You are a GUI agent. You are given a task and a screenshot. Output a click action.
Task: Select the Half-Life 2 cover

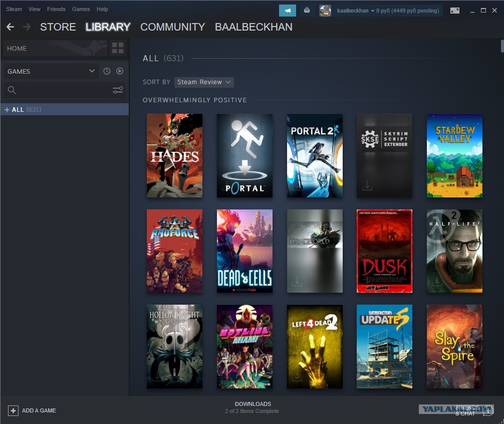tap(454, 251)
